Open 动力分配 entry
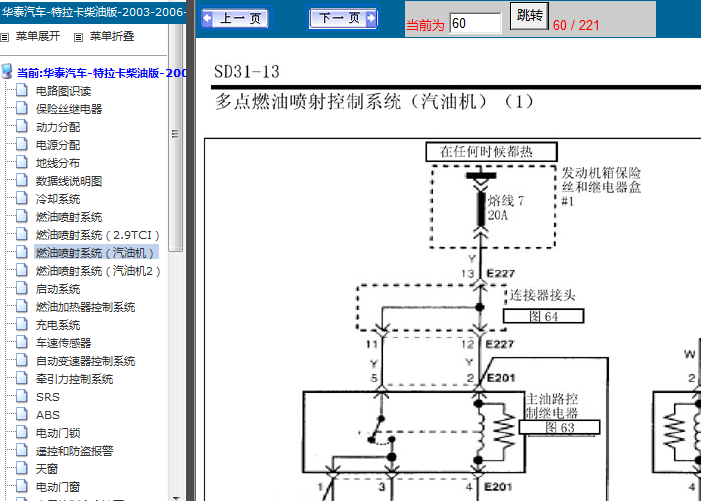 pos(58,127)
